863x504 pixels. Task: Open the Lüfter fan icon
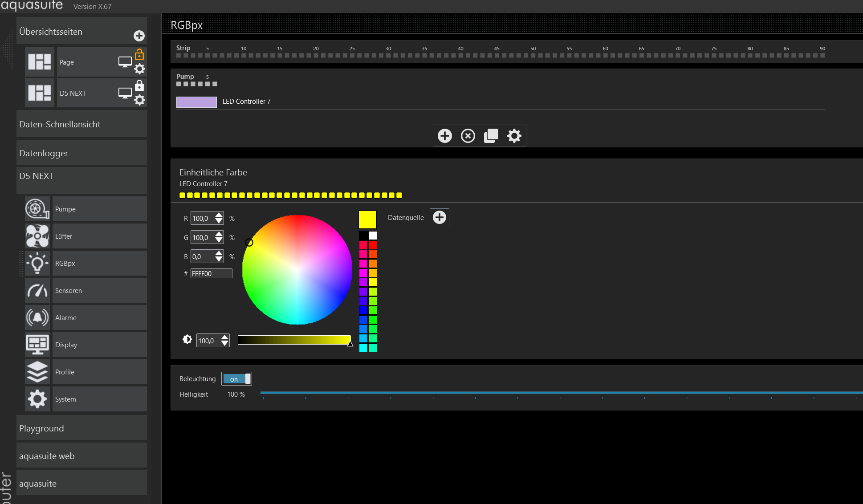click(37, 236)
